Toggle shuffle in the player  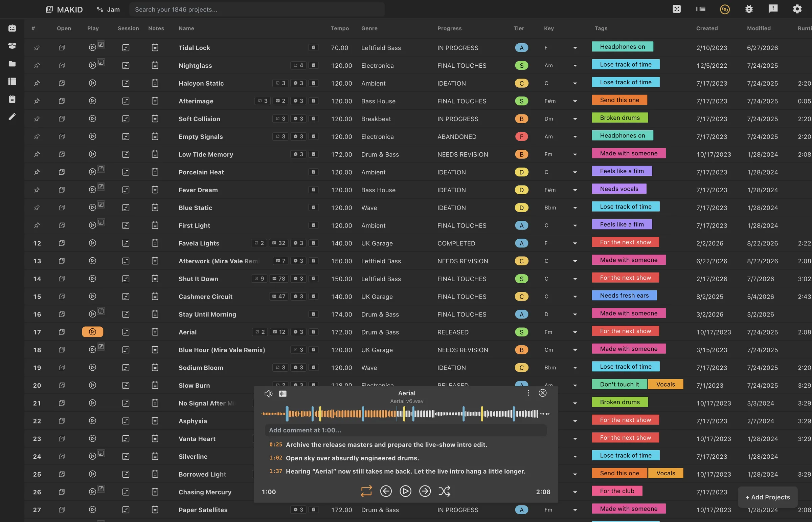(445, 491)
